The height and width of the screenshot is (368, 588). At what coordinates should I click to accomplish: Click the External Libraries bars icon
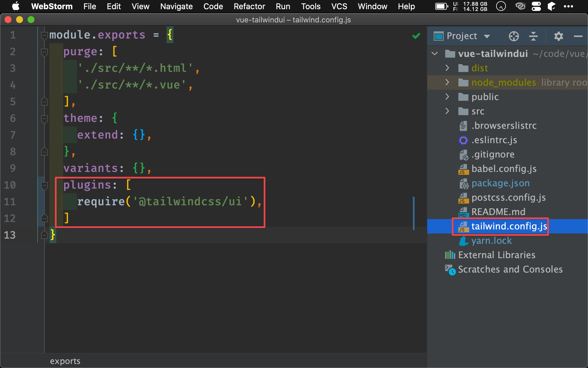tap(450, 255)
